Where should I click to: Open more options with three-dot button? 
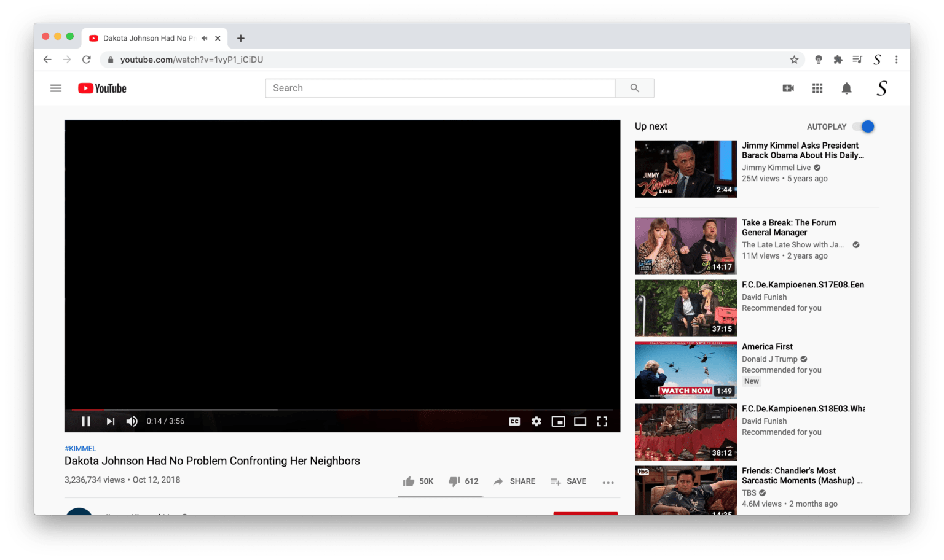click(x=608, y=483)
